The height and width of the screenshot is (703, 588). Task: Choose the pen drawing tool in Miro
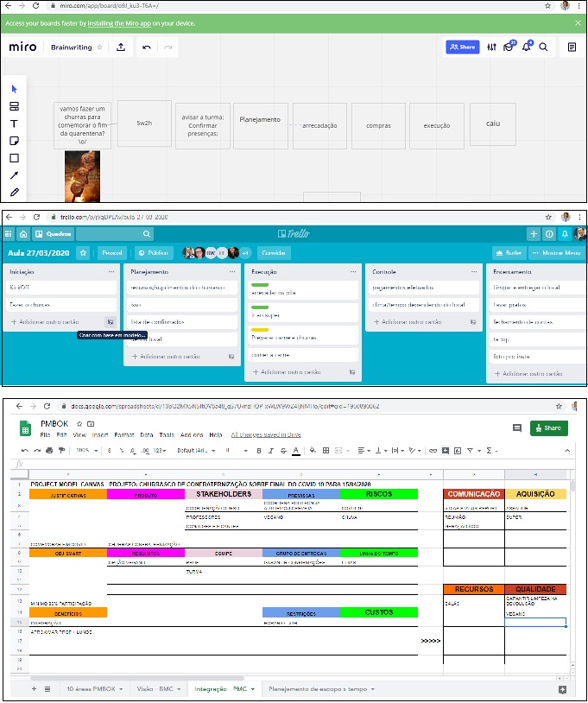click(x=14, y=192)
